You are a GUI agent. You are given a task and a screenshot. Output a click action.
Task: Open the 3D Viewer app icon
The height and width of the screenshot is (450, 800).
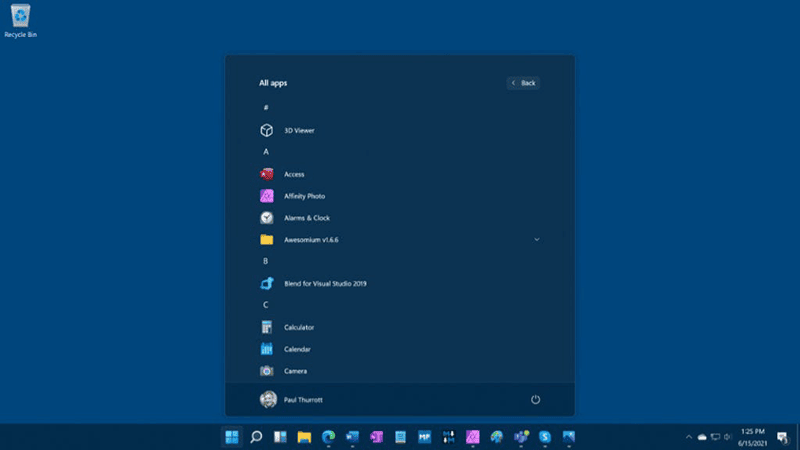266,130
